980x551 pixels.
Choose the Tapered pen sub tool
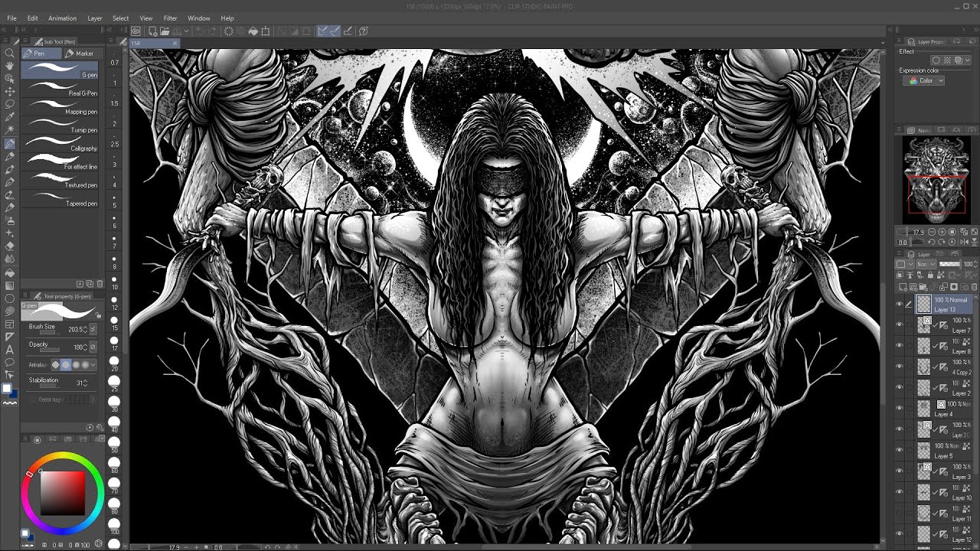coord(60,200)
